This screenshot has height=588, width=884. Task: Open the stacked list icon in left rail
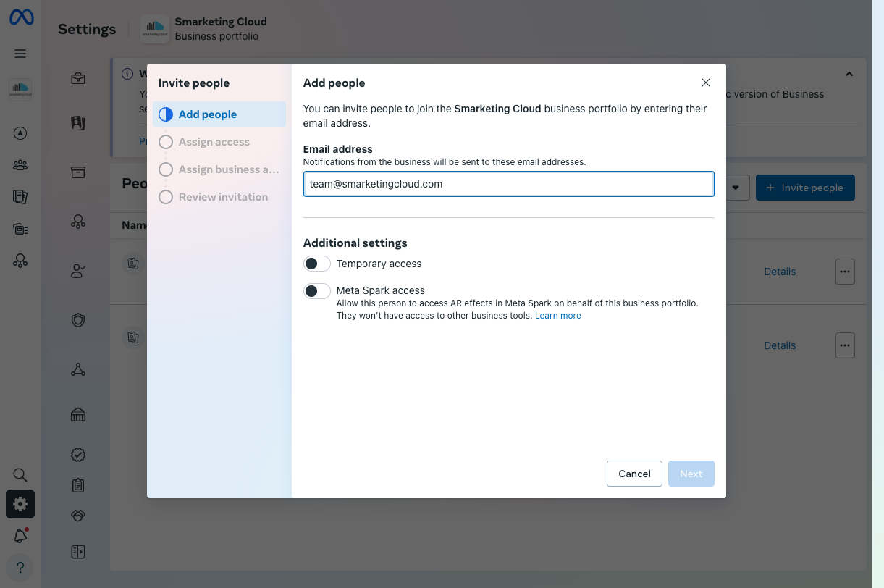20,229
